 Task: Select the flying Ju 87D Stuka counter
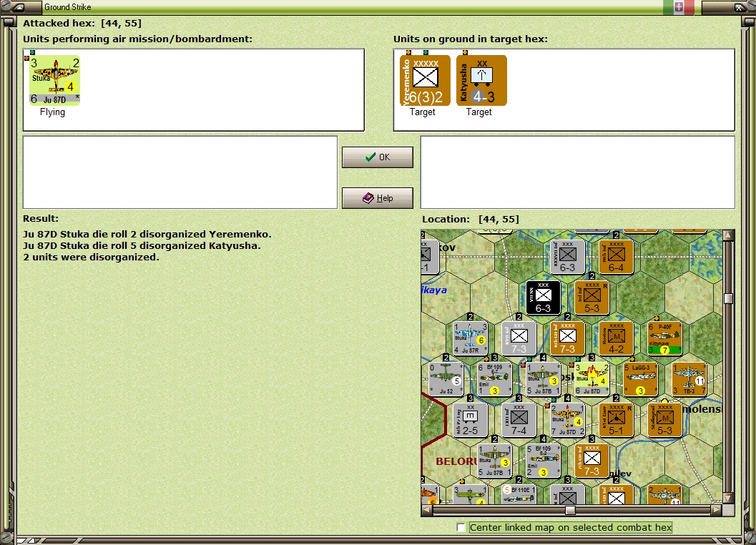(54, 80)
